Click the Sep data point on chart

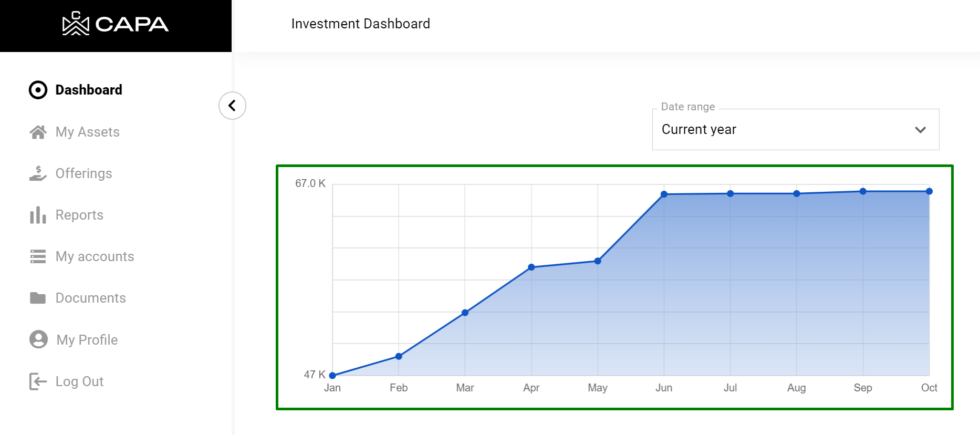[x=863, y=191]
